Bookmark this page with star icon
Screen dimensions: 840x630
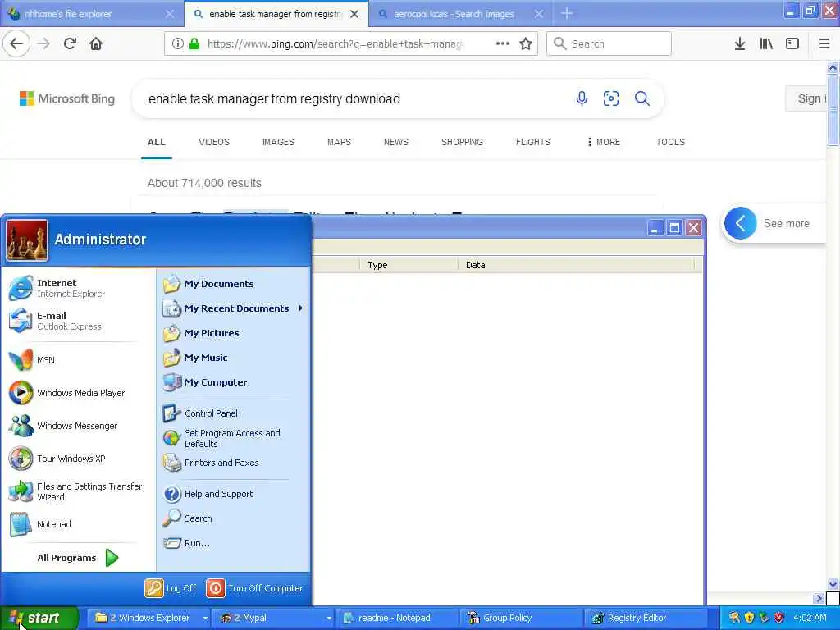[526, 44]
